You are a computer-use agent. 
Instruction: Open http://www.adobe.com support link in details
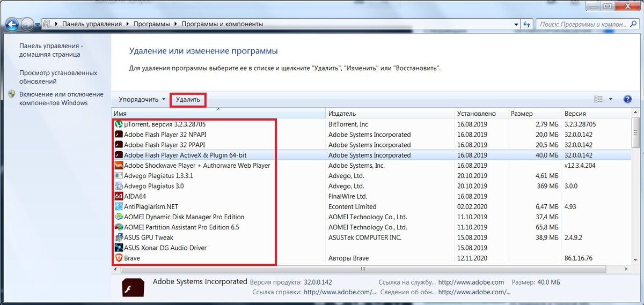pos(471,282)
